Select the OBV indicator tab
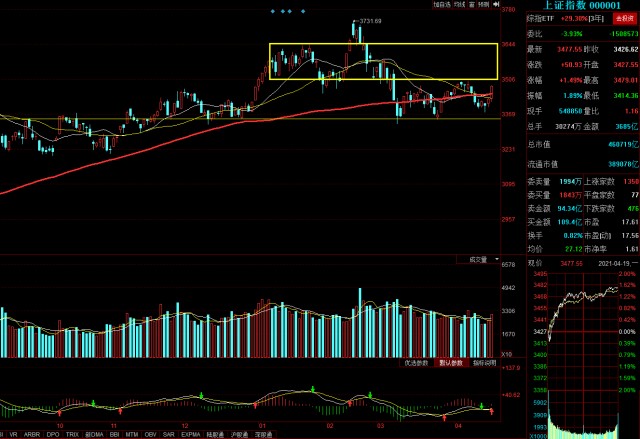The image size is (640, 439). 150,434
